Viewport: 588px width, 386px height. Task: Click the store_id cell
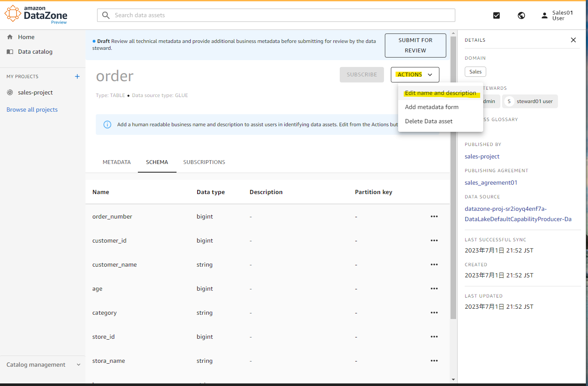click(x=104, y=337)
